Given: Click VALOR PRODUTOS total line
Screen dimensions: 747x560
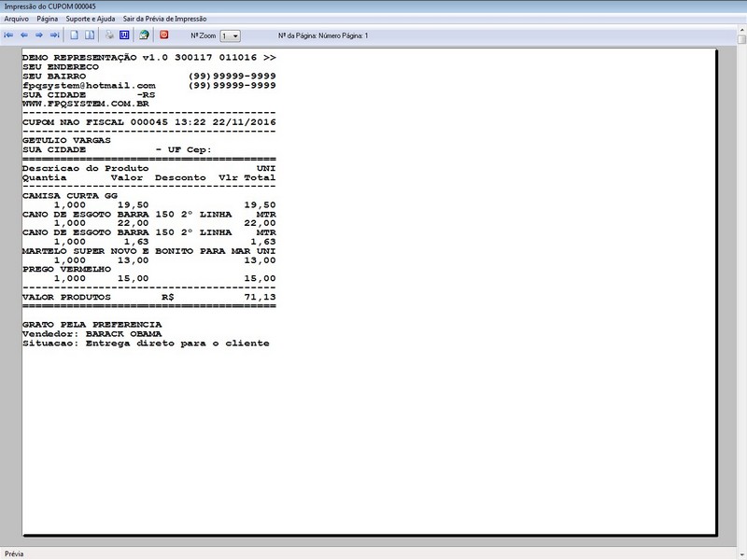Looking at the screenshot, I should click(149, 297).
